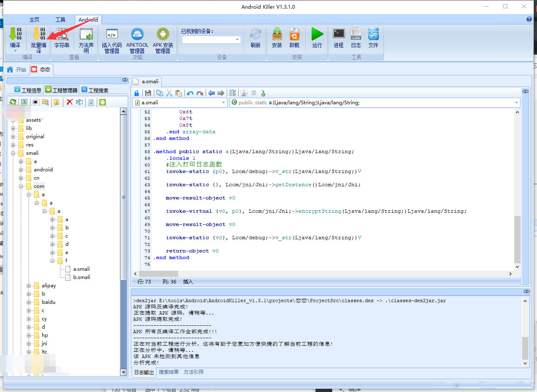The image size is (537, 392).
Task: Click the editor save floppy icon
Action: coord(148,93)
